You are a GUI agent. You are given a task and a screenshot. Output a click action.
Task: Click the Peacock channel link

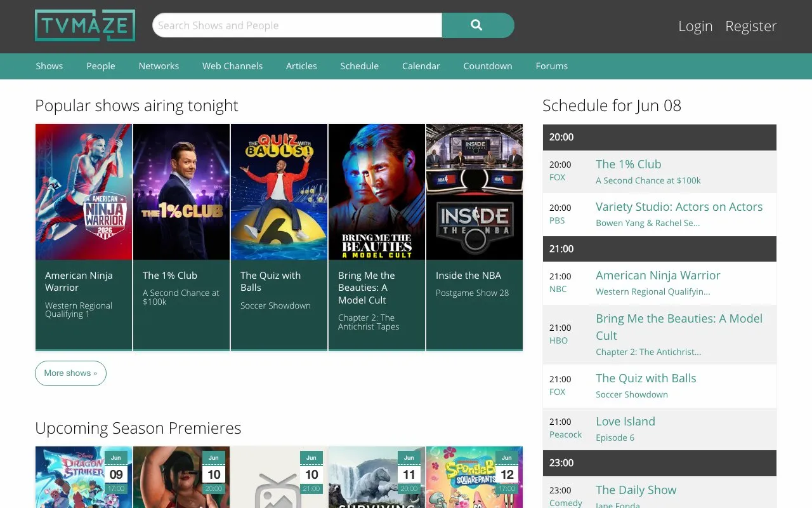click(x=565, y=435)
